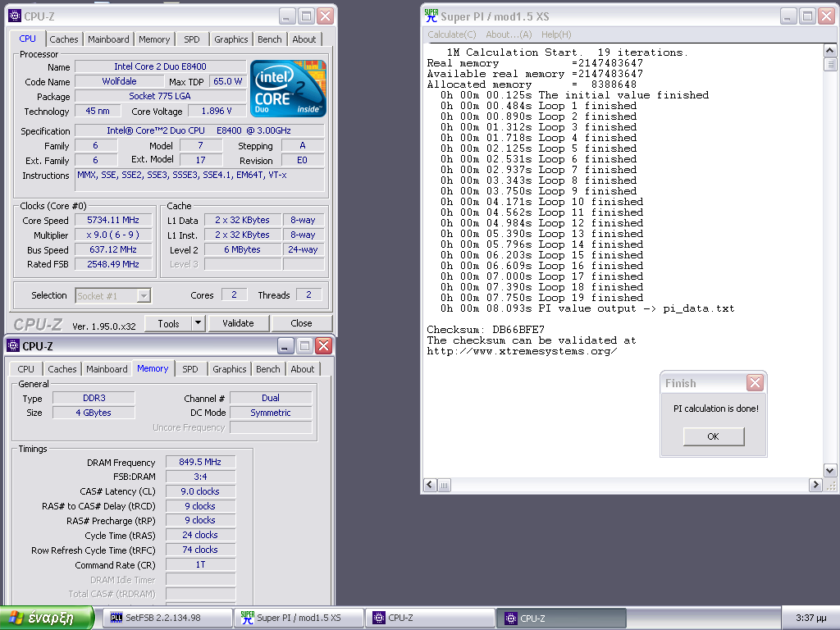
Task: Click the Bus Speed value 637.12 MHz
Action: pos(113,249)
